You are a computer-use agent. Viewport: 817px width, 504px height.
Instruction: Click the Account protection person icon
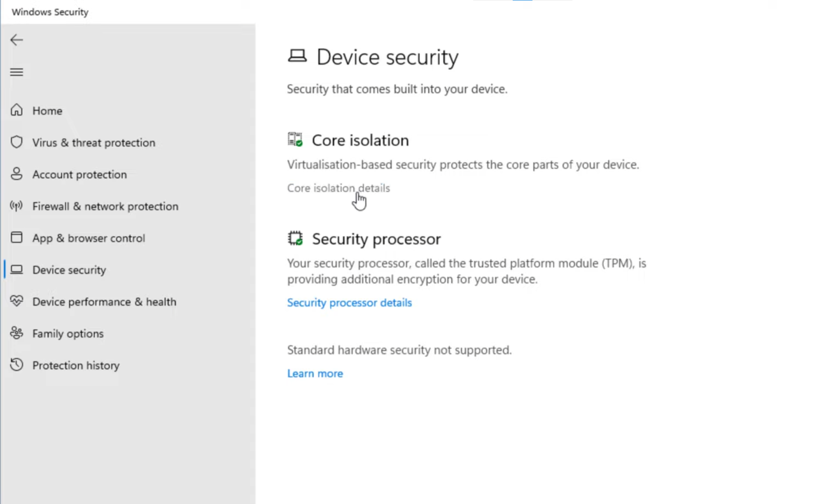point(16,174)
